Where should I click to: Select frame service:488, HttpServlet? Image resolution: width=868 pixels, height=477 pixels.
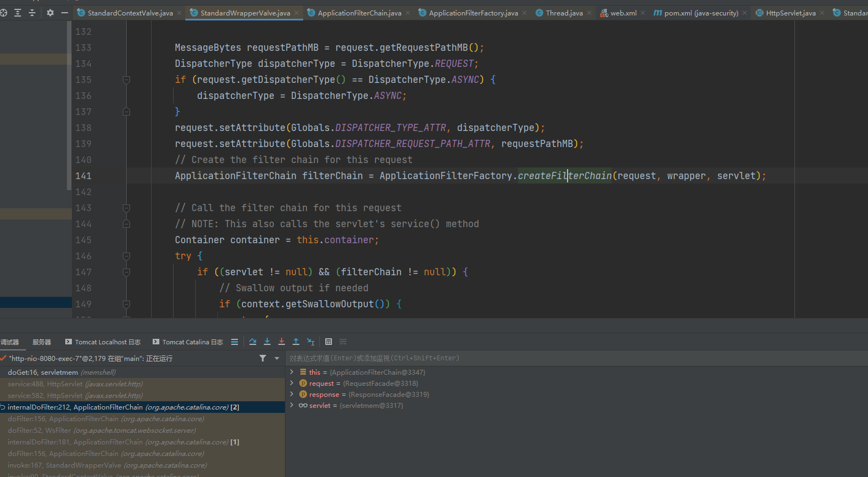click(142, 384)
